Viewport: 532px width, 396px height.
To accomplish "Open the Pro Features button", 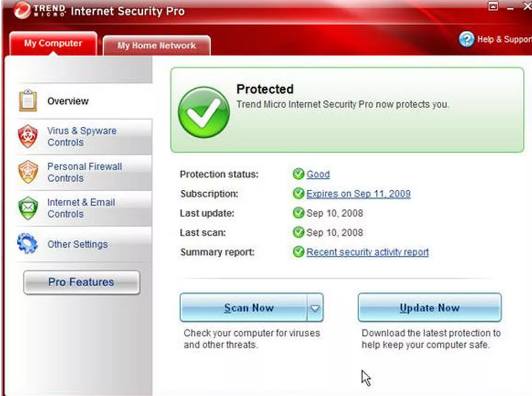I will pos(81,282).
